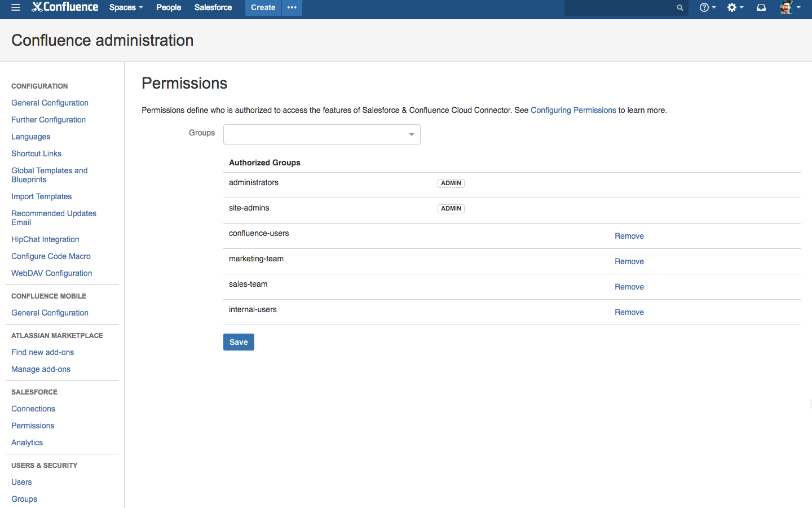Remove the confluence-users group
The width and height of the screenshot is (812, 508).
point(629,236)
